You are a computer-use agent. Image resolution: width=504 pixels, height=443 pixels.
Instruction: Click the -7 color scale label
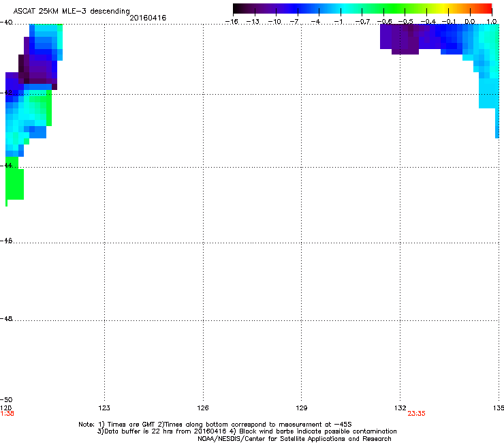click(x=294, y=22)
